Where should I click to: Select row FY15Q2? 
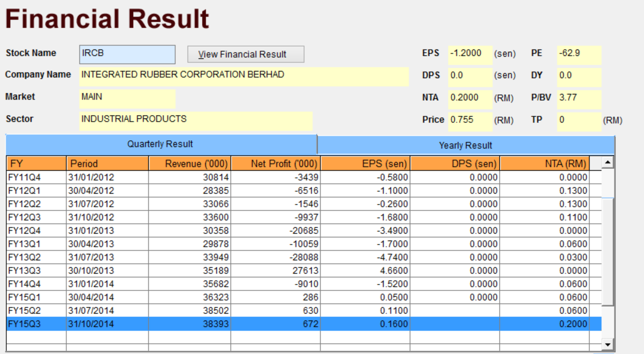[x=304, y=311]
